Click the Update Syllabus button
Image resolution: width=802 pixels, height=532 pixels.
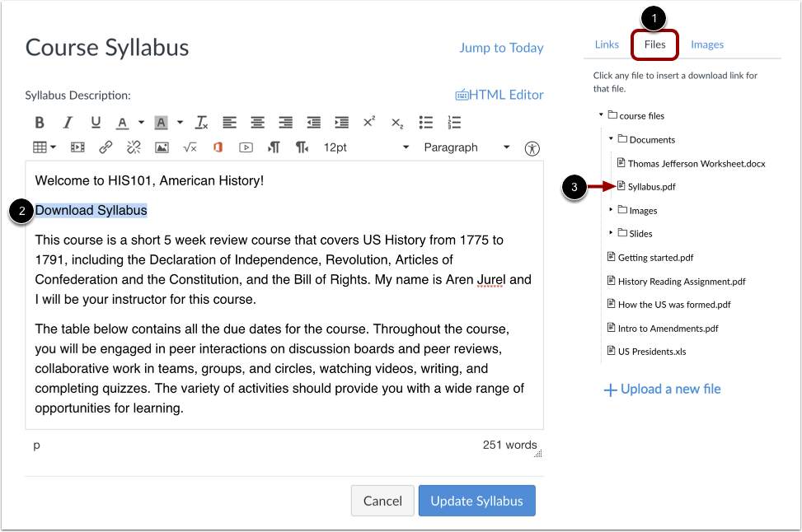coord(476,501)
